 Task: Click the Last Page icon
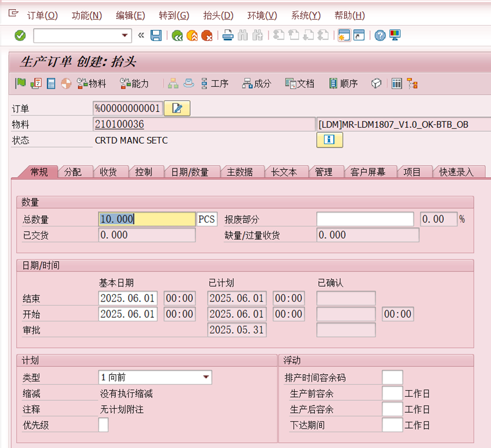click(x=323, y=35)
